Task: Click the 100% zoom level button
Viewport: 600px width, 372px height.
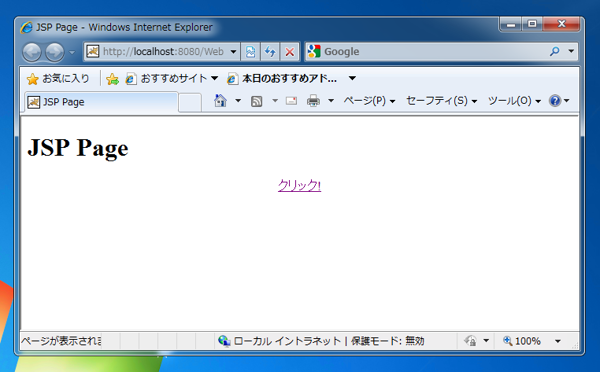Action: click(522, 341)
